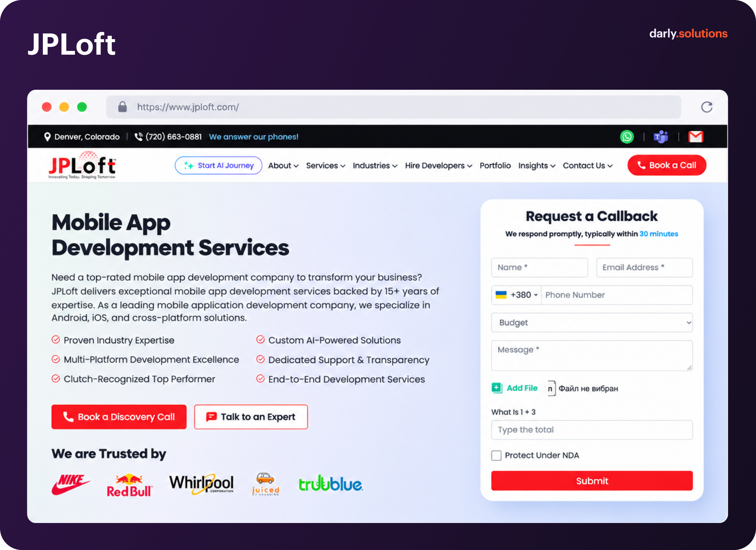Click the Talk to an Expert button
The image size is (756, 550).
(251, 417)
